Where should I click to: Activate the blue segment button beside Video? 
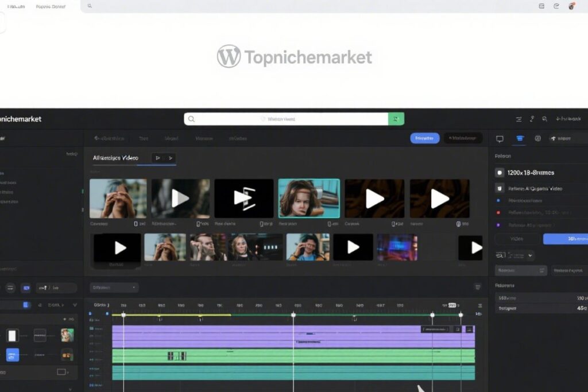coord(566,239)
